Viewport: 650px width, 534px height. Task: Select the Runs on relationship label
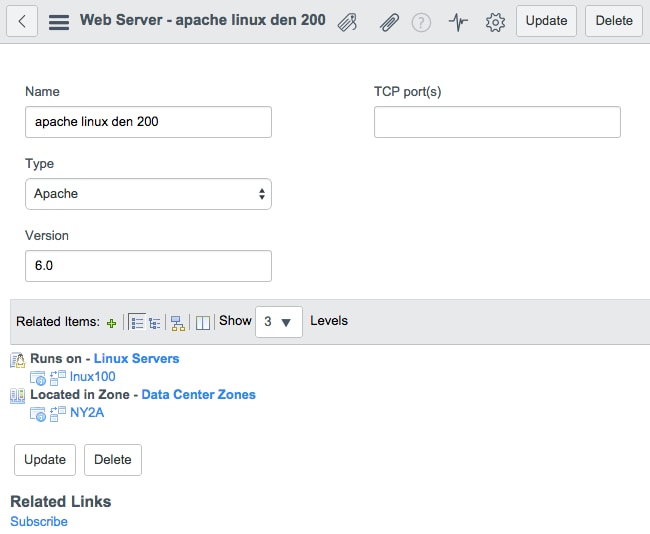(x=56, y=359)
